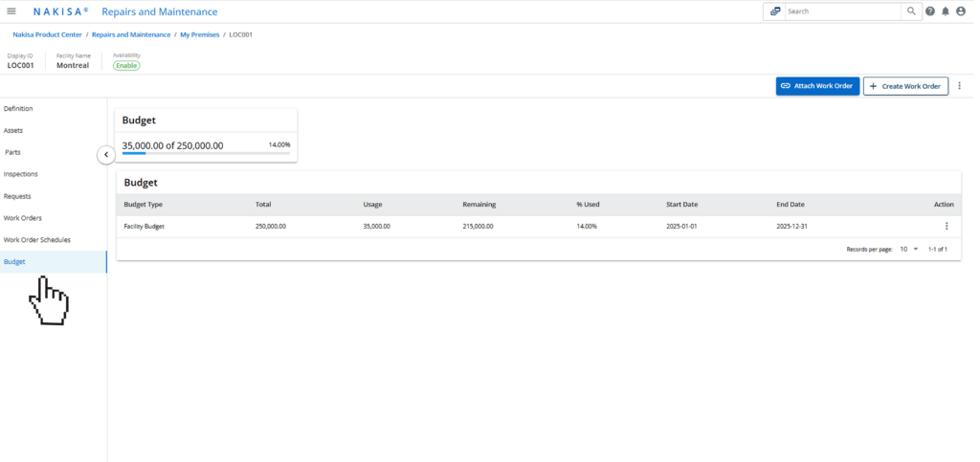Collapse the left sidebar with the chevron
The height and width of the screenshot is (462, 980).
coord(106,155)
